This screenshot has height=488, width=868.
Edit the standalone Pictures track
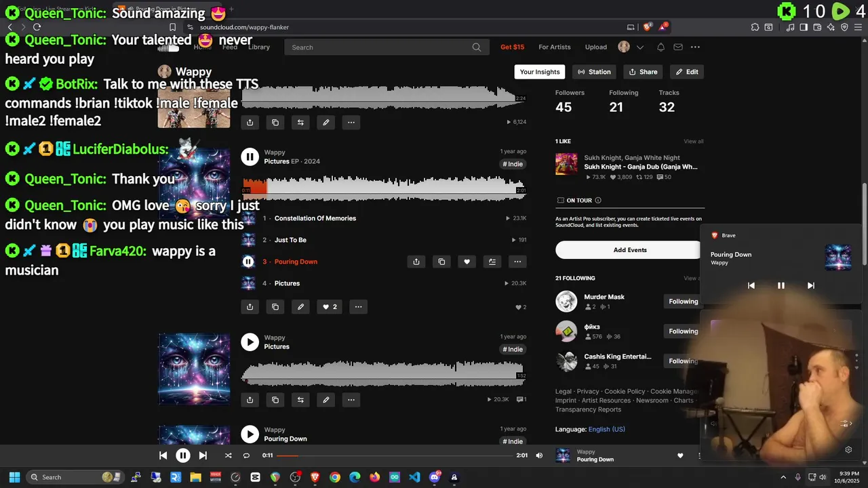(x=325, y=400)
